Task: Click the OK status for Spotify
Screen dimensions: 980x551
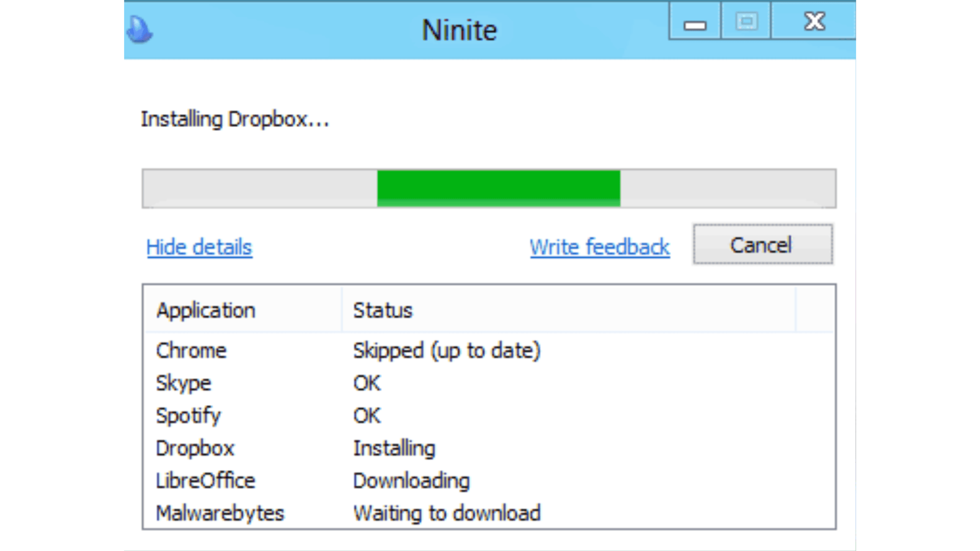Action: [x=366, y=416]
